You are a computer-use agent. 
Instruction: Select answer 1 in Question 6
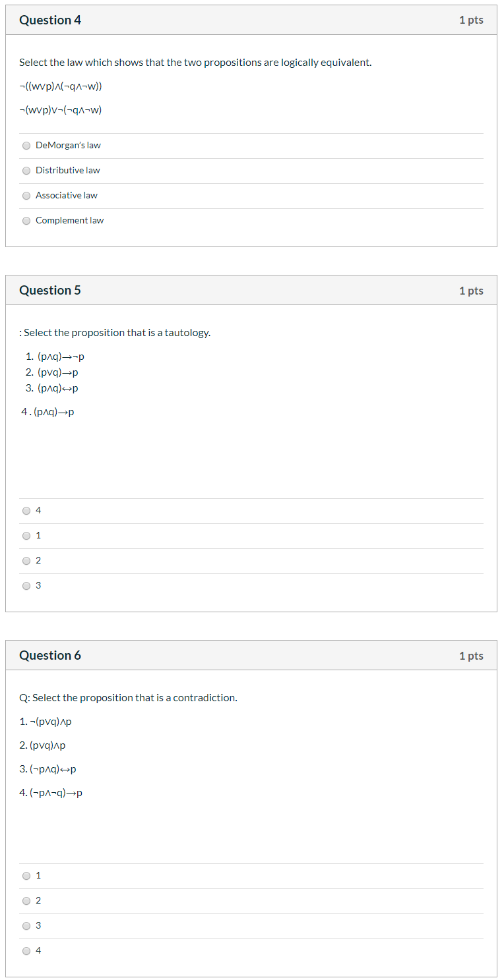click(26, 875)
